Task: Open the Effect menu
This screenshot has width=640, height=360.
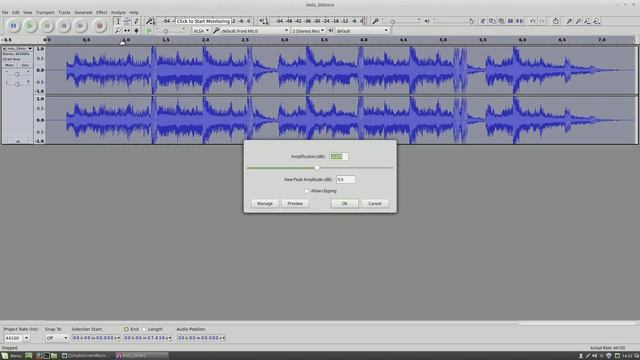Action: (102, 12)
